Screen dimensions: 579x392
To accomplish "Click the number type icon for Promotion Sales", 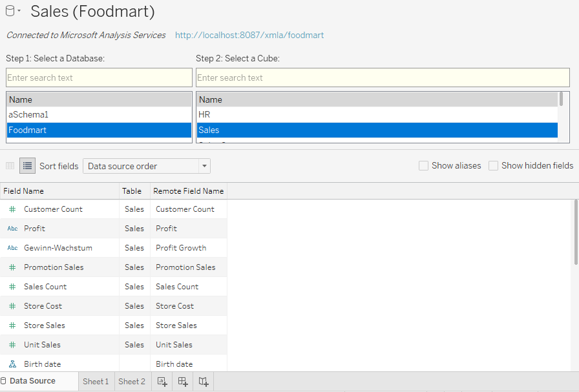I will point(12,267).
